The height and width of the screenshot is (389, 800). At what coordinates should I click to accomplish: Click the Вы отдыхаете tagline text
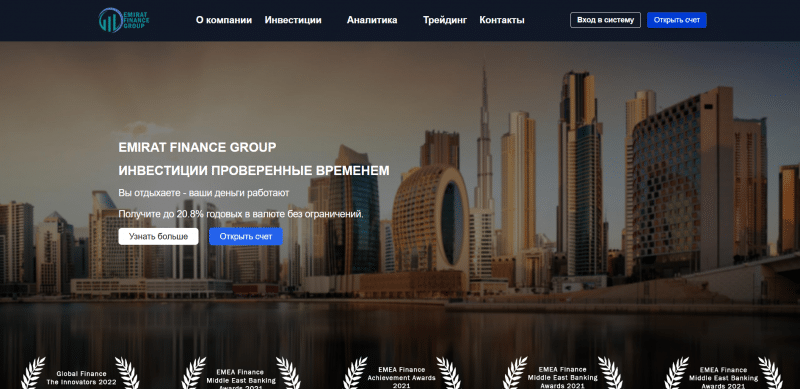coord(204,193)
